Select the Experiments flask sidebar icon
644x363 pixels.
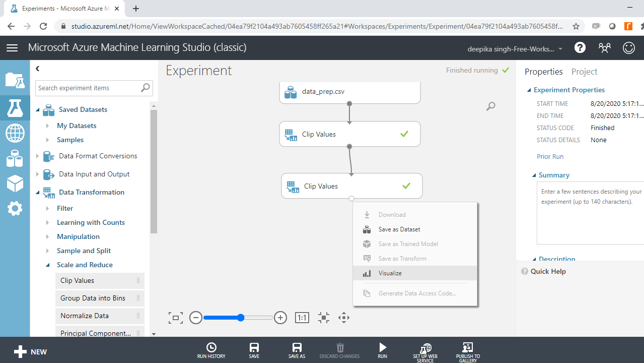pyautogui.click(x=15, y=107)
